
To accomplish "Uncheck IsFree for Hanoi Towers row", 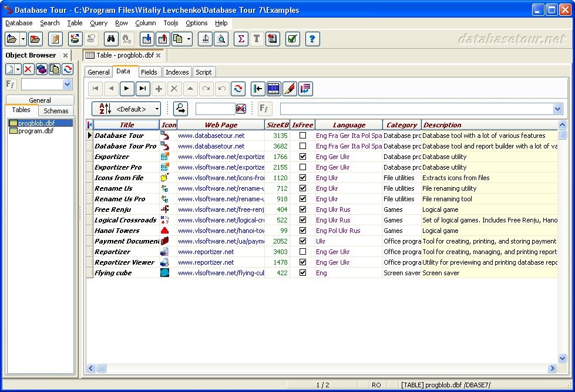I will click(302, 231).
